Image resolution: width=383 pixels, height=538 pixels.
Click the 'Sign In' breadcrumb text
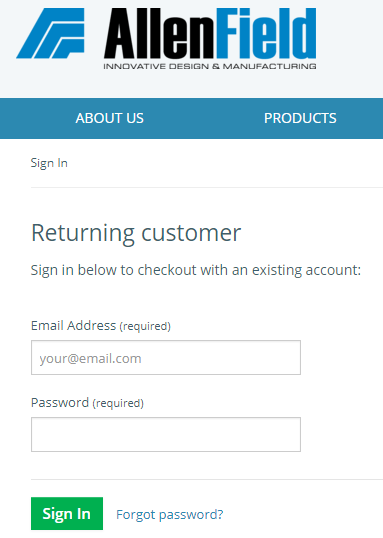49,163
